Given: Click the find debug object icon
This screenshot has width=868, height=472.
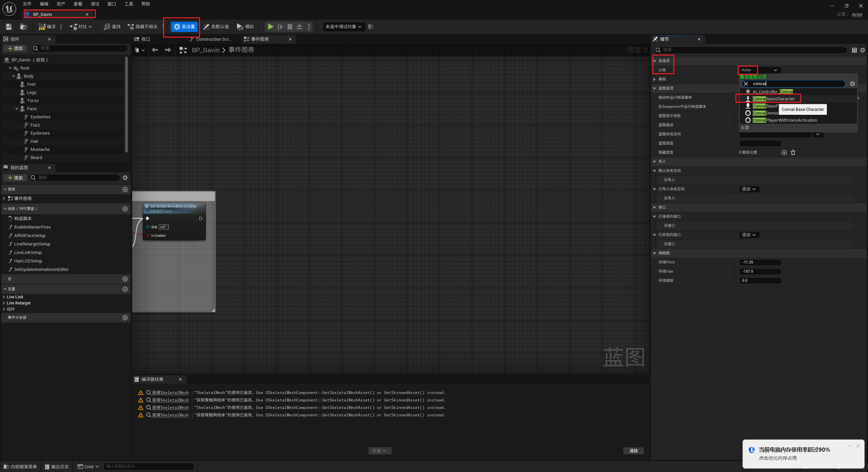Looking at the screenshot, I should [371, 27].
